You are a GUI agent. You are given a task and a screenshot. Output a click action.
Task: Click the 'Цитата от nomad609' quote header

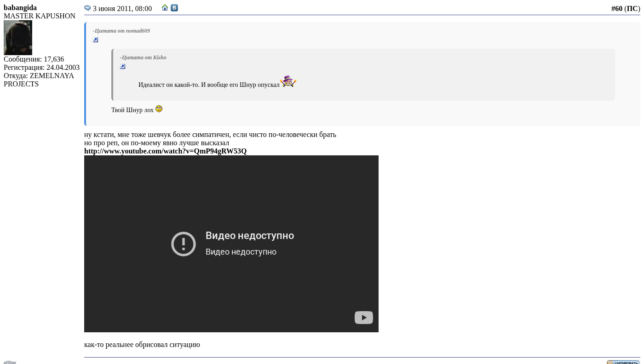[121, 31]
